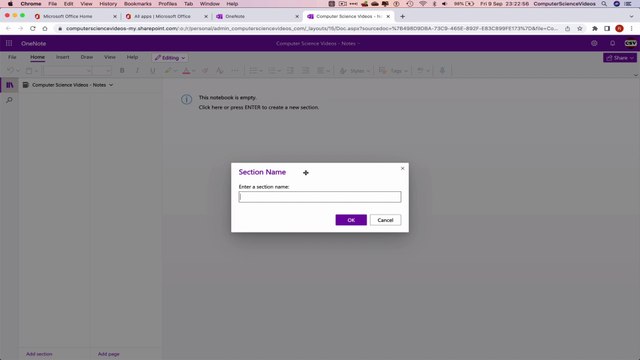Click the address bar URL

pos(311,29)
